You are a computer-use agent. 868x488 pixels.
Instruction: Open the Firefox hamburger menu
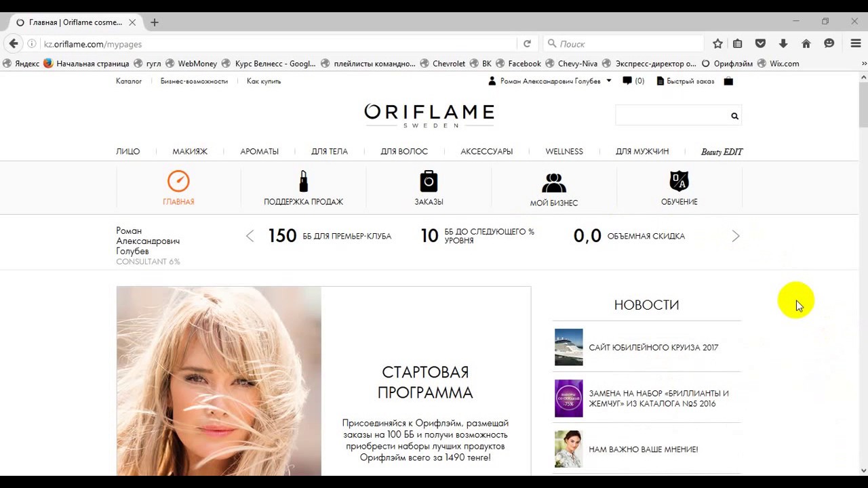tap(856, 43)
